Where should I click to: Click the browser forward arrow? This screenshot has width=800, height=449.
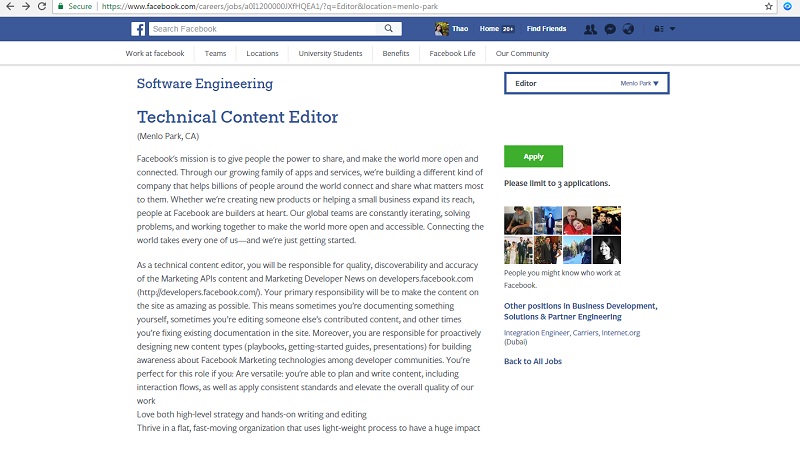click(26, 7)
